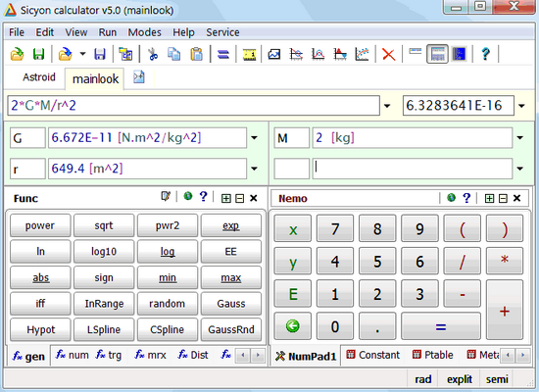
Task: Click the green backspace arrow on numpad
Action: point(293,325)
